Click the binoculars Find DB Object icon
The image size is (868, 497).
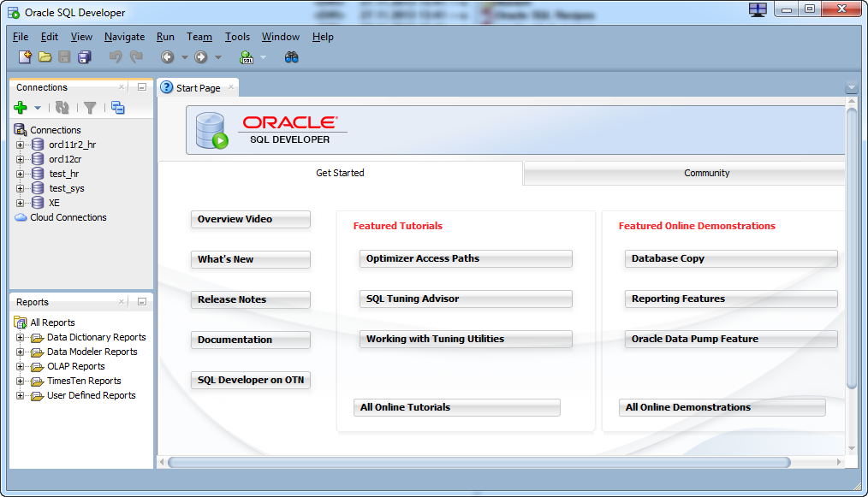(x=292, y=57)
